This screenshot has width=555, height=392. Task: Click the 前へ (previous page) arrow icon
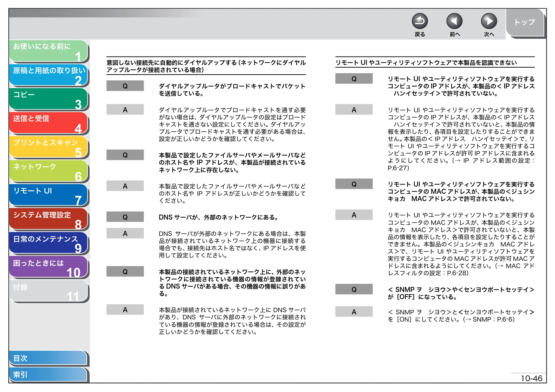pyautogui.click(x=454, y=21)
